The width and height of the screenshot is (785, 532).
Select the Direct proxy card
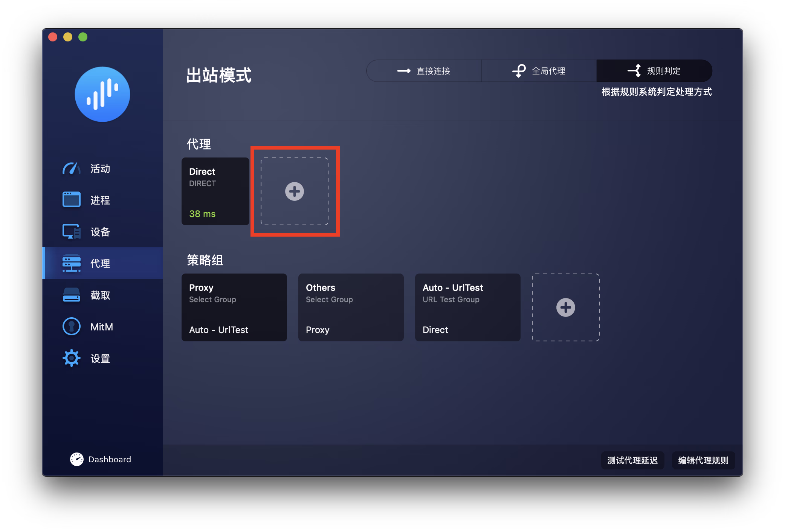[215, 191]
